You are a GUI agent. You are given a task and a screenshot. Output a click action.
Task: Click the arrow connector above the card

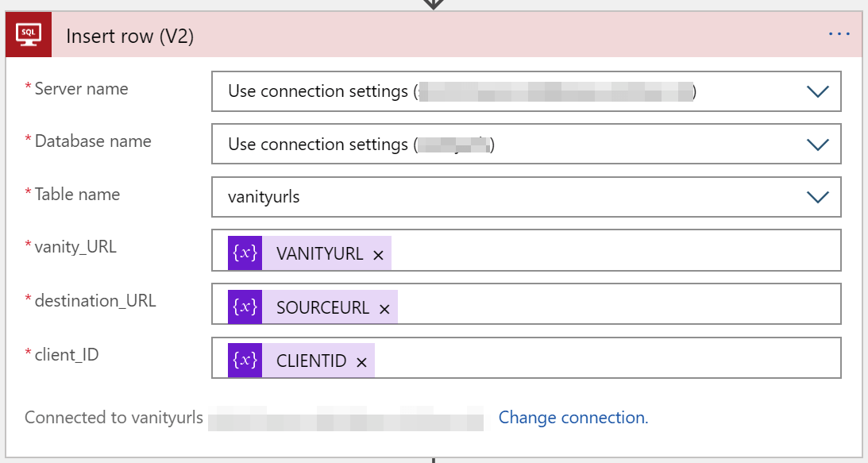[433, 4]
